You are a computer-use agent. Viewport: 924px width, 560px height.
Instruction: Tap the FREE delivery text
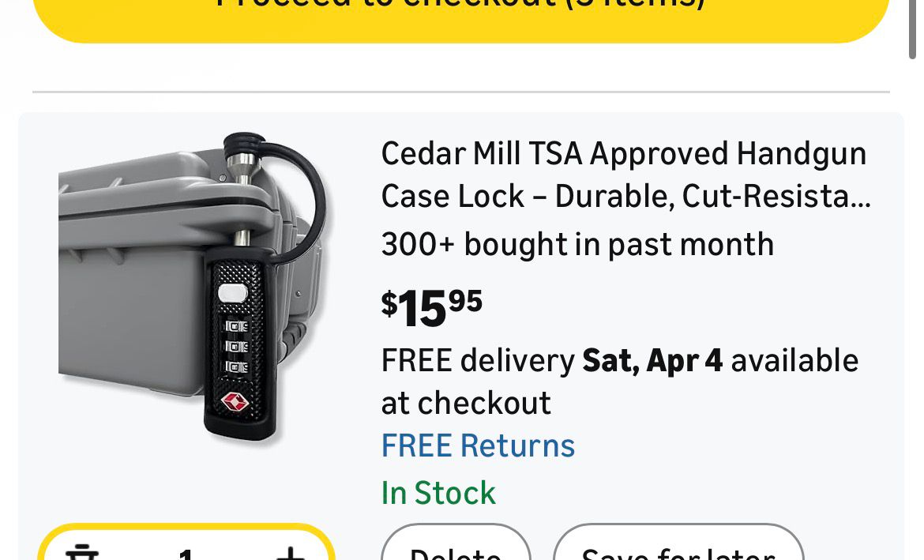tap(478, 361)
